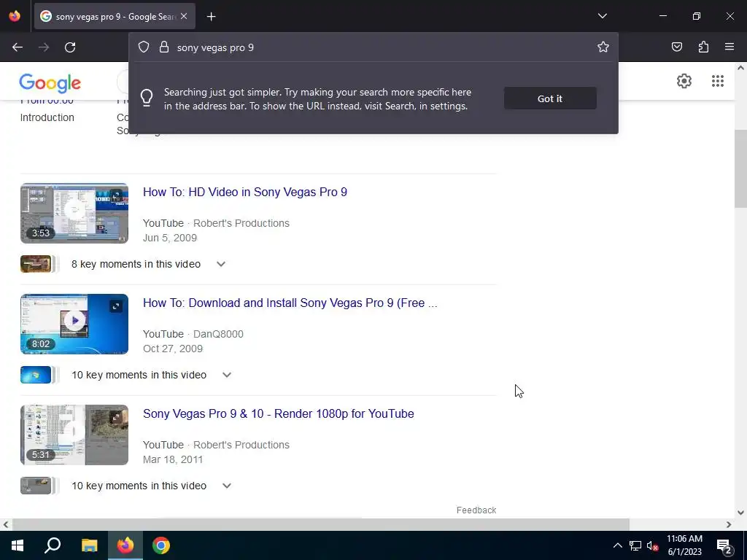
Task: Play the 5:31 Render 1080p thumbnail
Action: point(74,435)
